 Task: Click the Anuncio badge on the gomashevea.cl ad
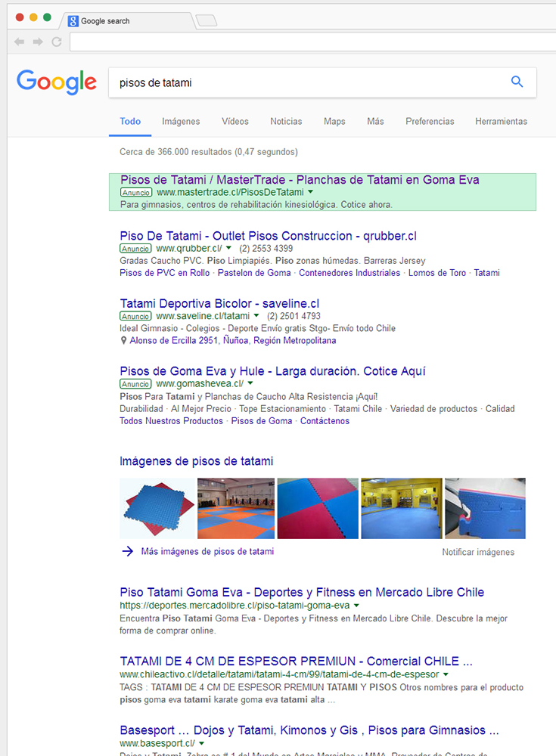[x=135, y=384]
